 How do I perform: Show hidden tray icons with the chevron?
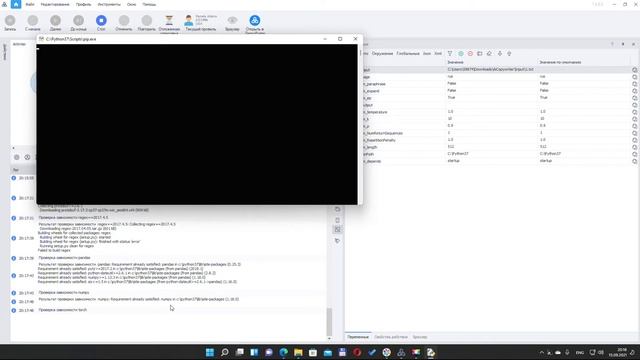point(542,353)
